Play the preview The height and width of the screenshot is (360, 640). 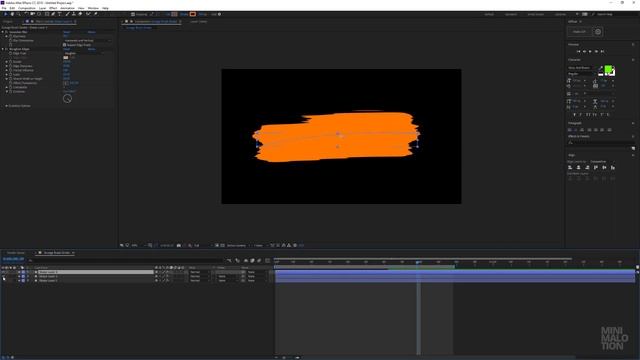(590, 51)
